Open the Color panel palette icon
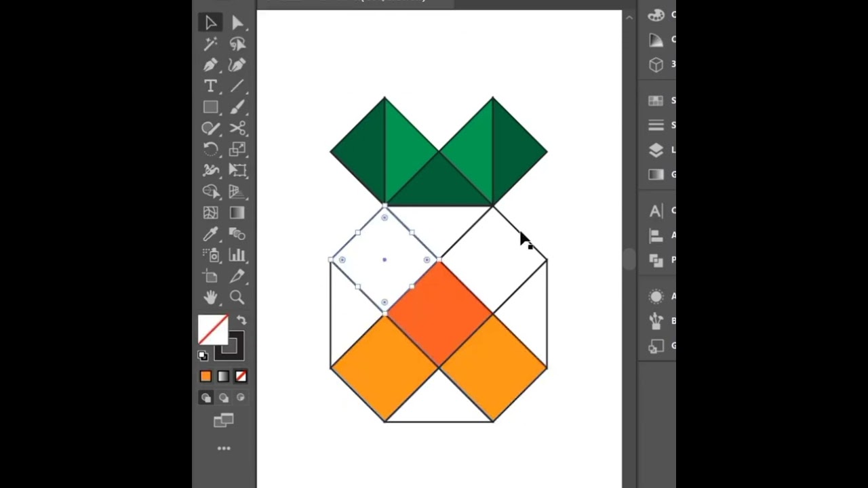 click(656, 15)
